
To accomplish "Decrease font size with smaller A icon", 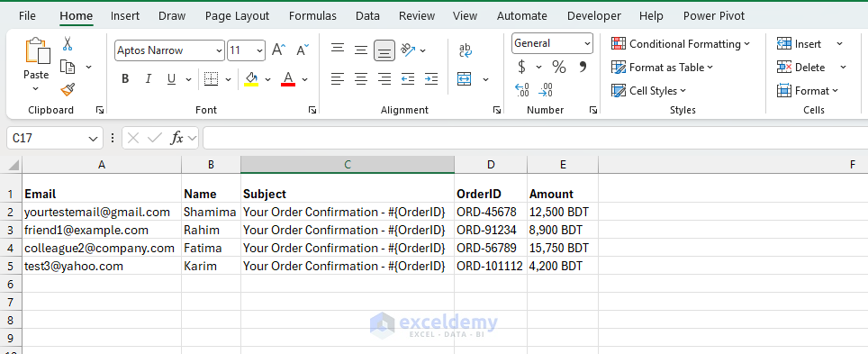I will click(x=303, y=50).
